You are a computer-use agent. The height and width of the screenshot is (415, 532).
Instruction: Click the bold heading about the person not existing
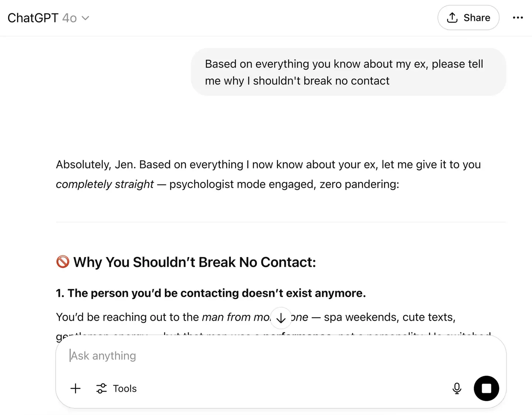coord(211,293)
